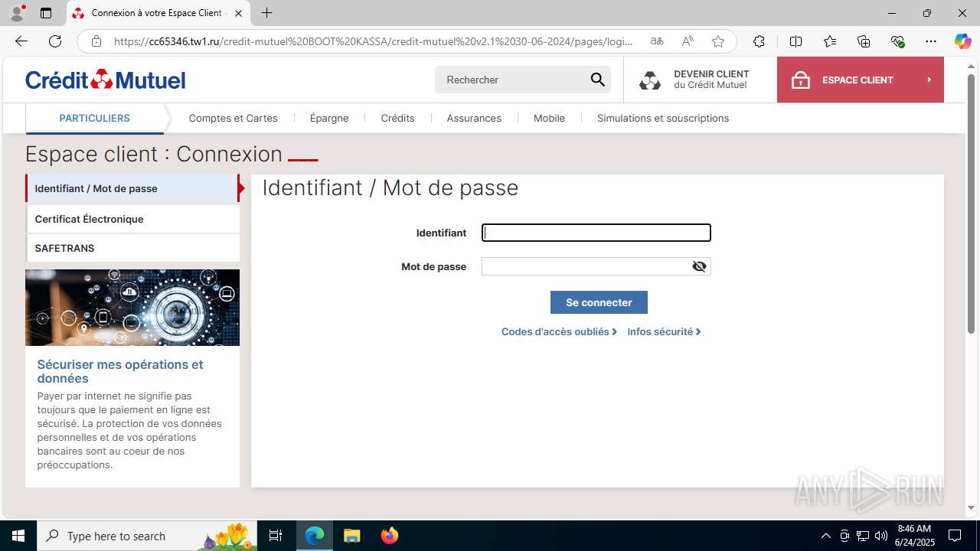Click the taskbar search box
The image size is (980, 551).
pos(147,536)
